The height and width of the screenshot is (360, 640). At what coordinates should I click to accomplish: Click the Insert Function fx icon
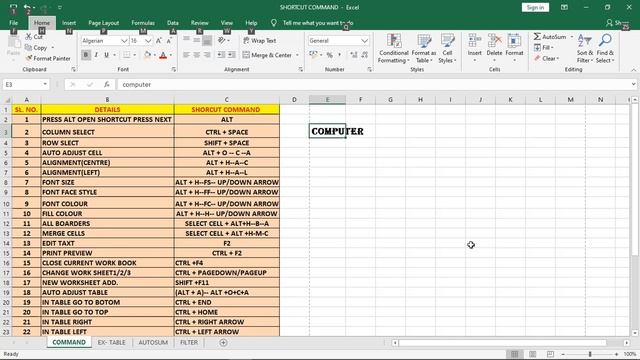click(x=107, y=84)
